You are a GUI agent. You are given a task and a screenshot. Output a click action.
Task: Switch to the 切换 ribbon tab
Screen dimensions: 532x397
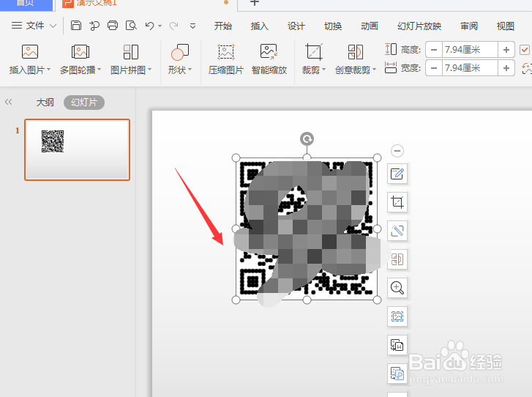point(333,26)
